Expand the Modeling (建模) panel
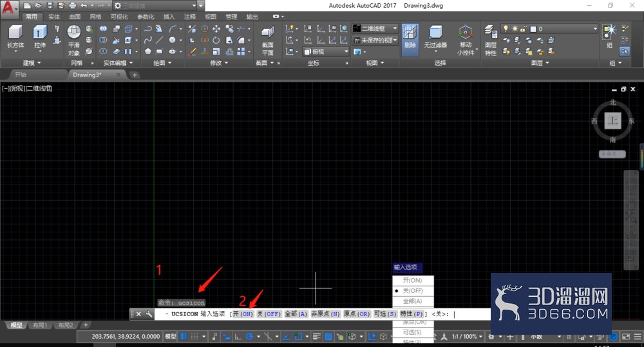The image size is (644, 347). click(x=32, y=63)
